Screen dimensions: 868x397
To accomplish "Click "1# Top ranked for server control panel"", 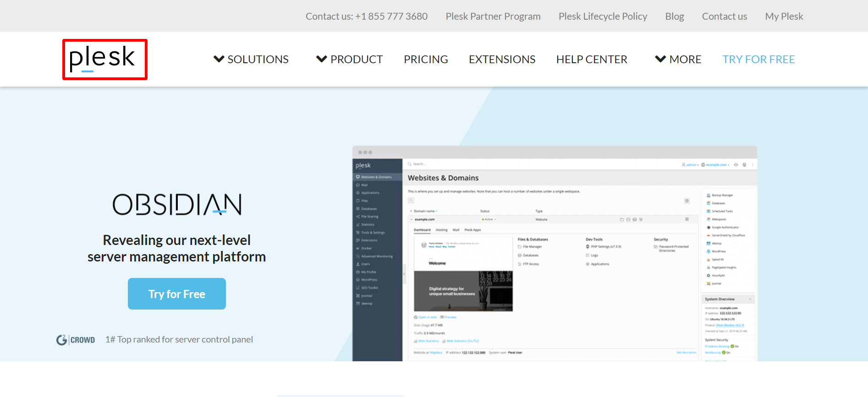I will [179, 340].
